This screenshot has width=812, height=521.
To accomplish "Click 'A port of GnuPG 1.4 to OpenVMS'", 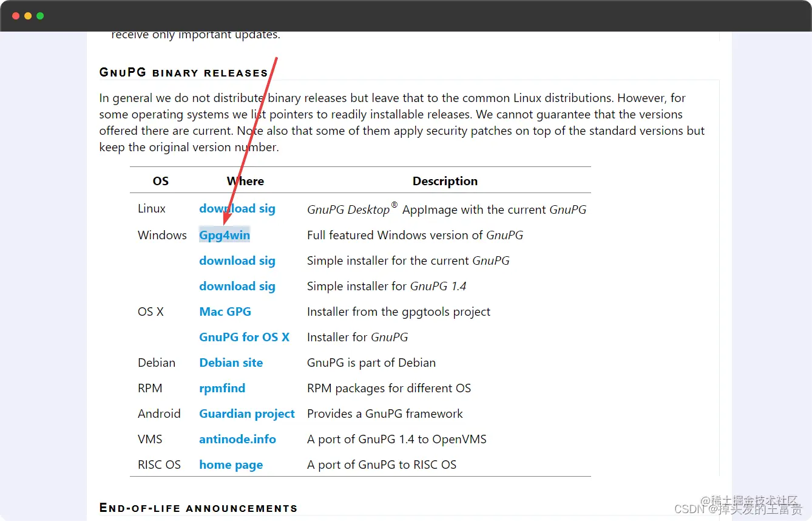I will coord(397,439).
